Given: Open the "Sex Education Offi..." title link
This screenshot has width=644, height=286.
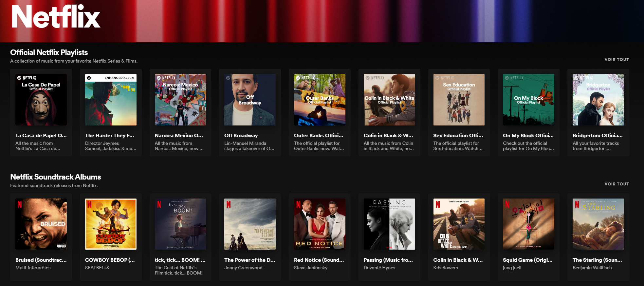Looking at the screenshot, I should point(458,136).
